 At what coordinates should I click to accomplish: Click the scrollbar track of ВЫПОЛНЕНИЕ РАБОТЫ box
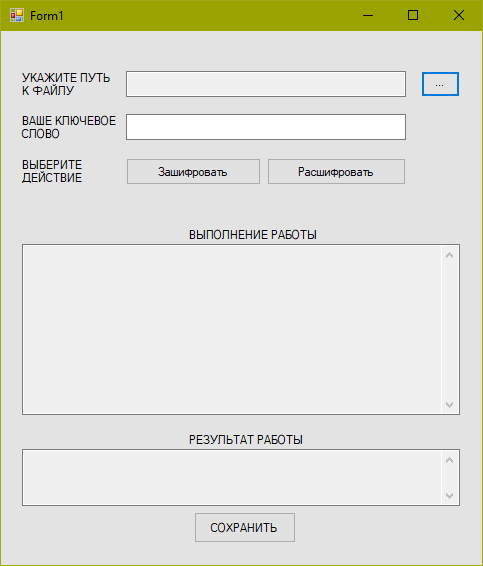pos(449,330)
